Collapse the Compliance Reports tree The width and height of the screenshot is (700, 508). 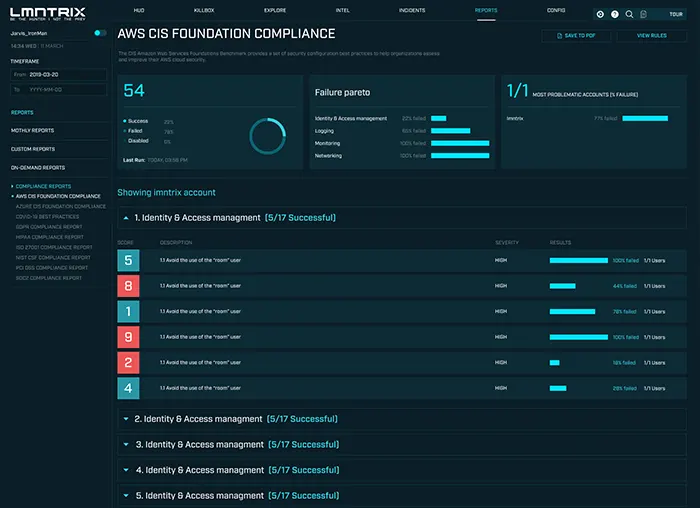tap(12, 186)
